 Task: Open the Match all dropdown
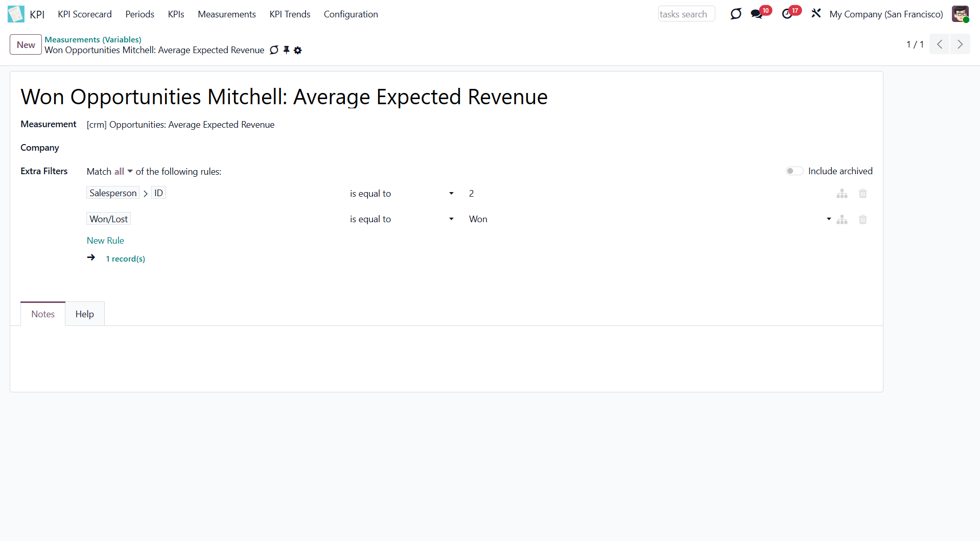[x=123, y=172]
